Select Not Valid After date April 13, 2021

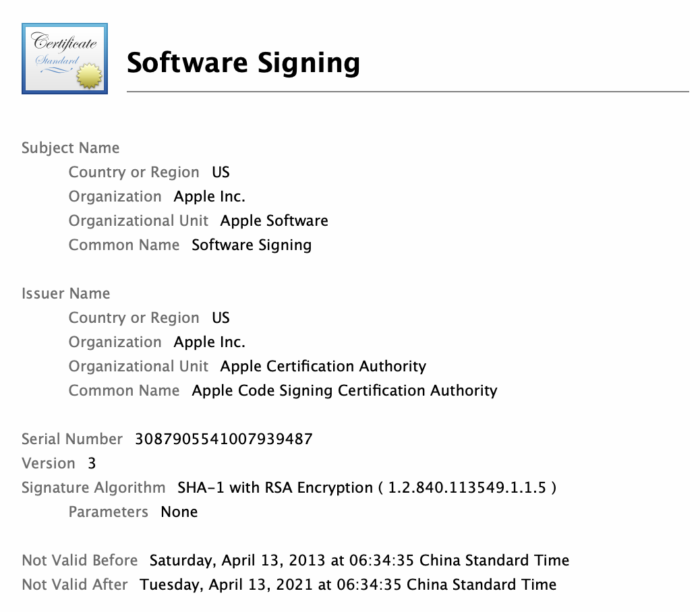pyautogui.click(x=348, y=584)
